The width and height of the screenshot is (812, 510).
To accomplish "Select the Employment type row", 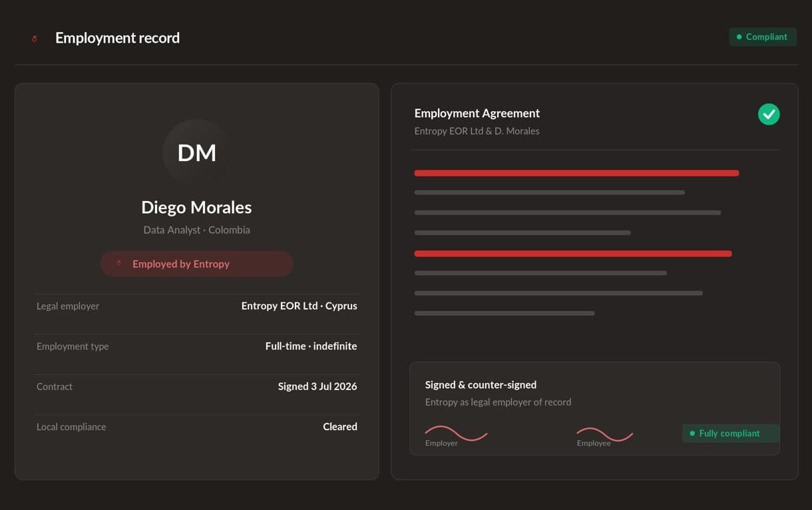I will pos(197,346).
